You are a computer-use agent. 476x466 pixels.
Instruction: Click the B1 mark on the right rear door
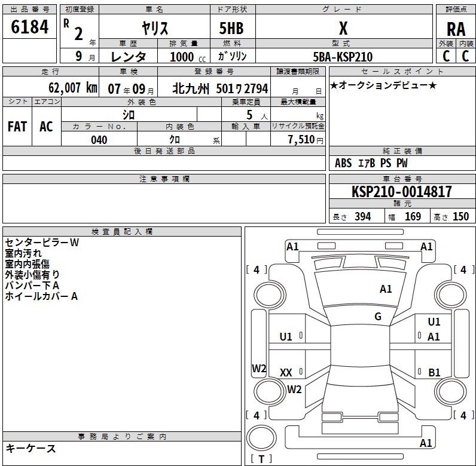434,373
